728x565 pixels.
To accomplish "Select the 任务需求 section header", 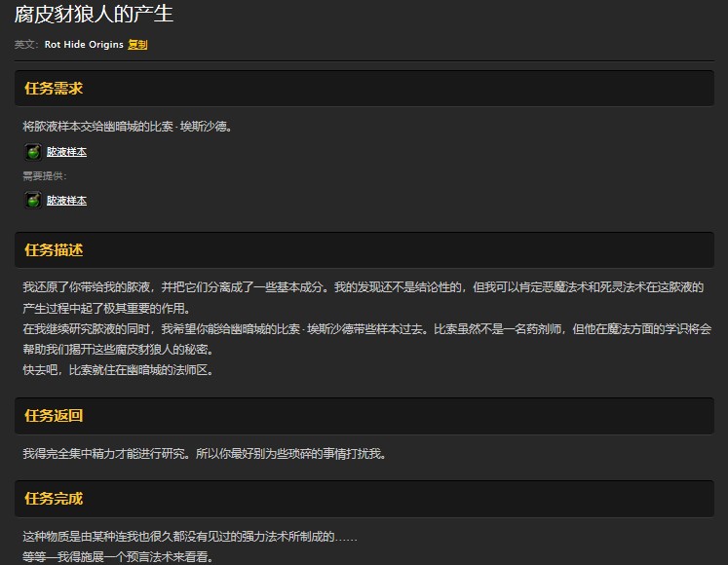I will (x=54, y=89).
